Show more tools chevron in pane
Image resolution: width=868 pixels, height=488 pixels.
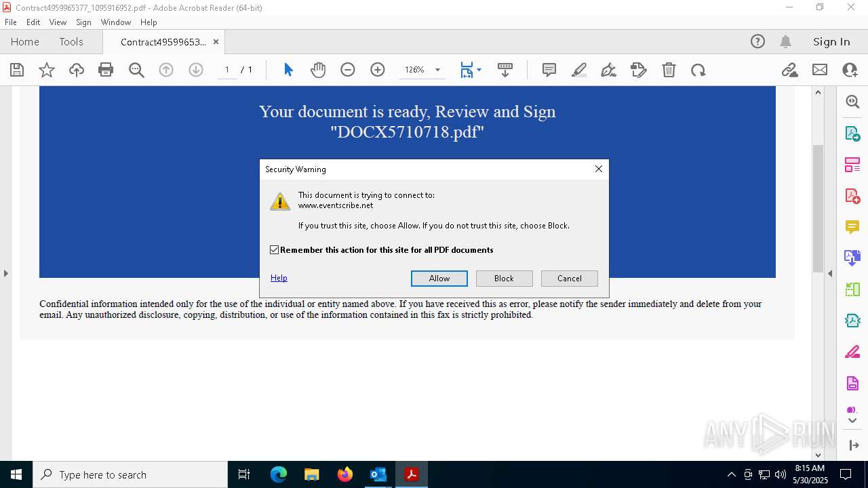coord(852,421)
